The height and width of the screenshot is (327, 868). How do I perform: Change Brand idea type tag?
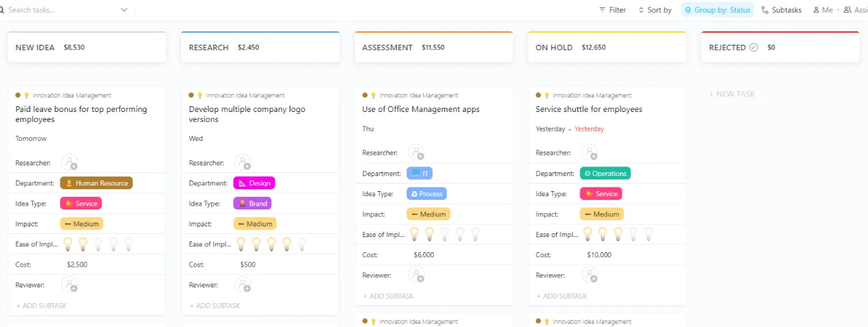[252, 204]
